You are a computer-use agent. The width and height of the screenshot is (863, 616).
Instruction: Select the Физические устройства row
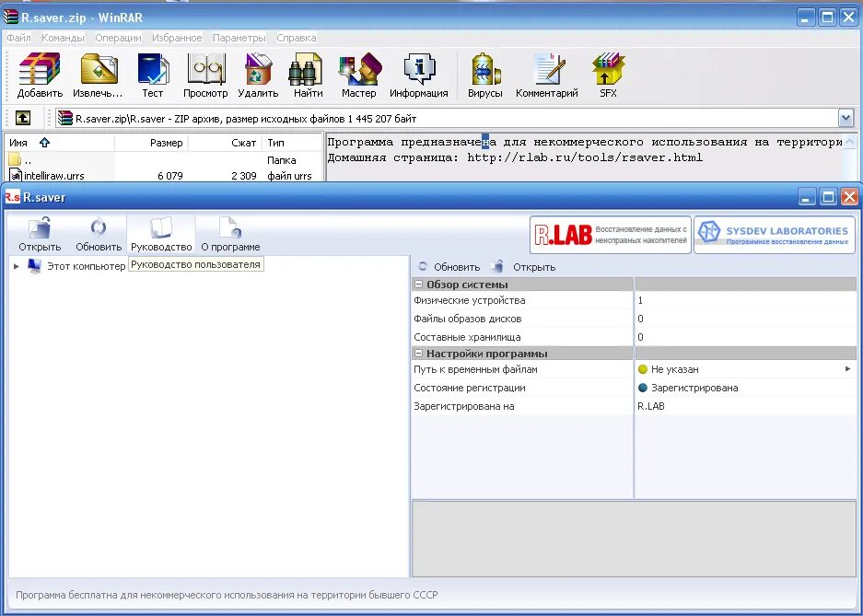pos(634,300)
